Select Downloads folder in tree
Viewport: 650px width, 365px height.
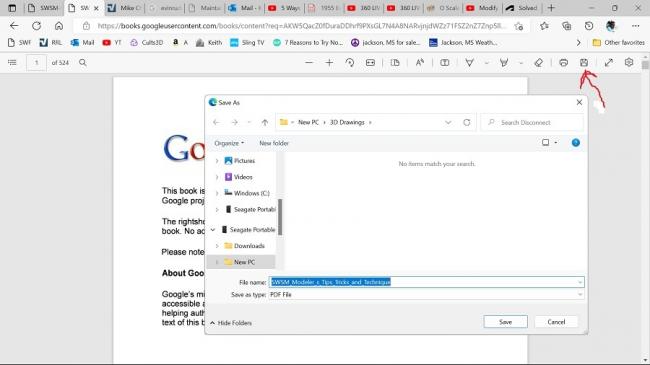(x=245, y=246)
